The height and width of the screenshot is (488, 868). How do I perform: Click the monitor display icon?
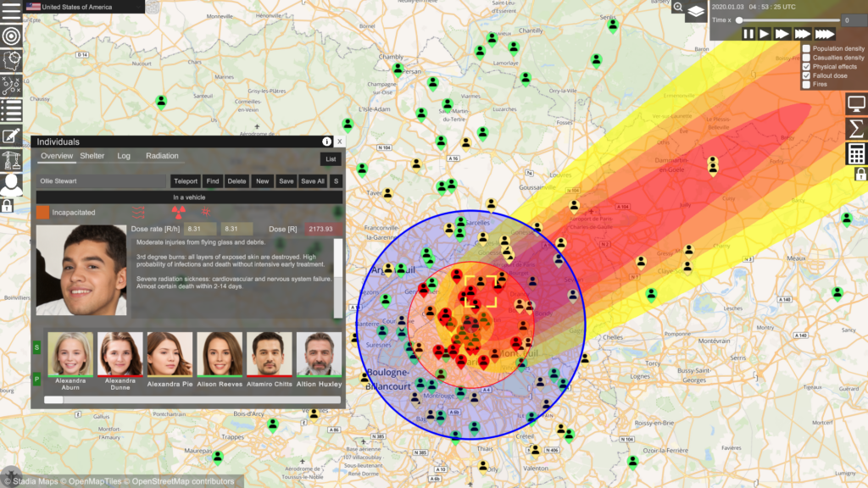point(856,104)
